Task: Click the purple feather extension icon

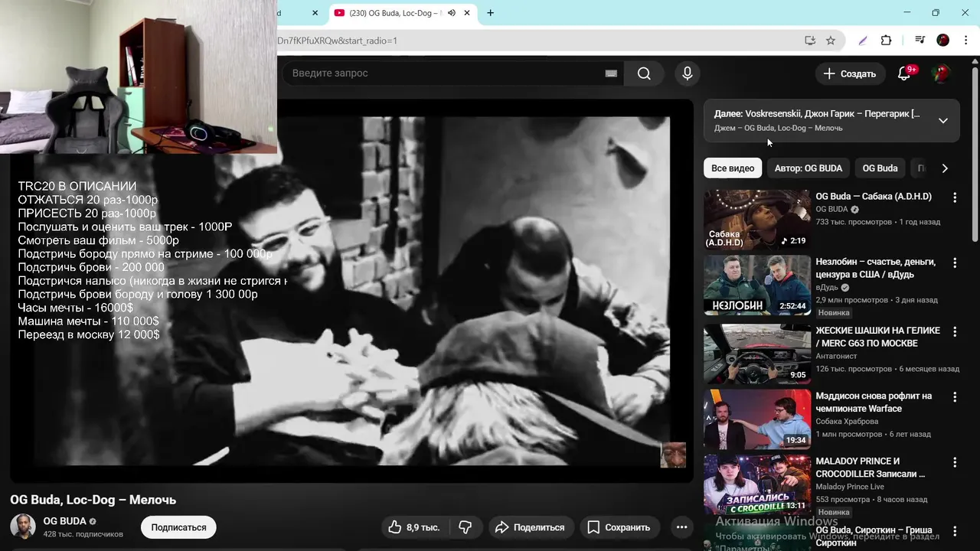Action: [863, 41]
